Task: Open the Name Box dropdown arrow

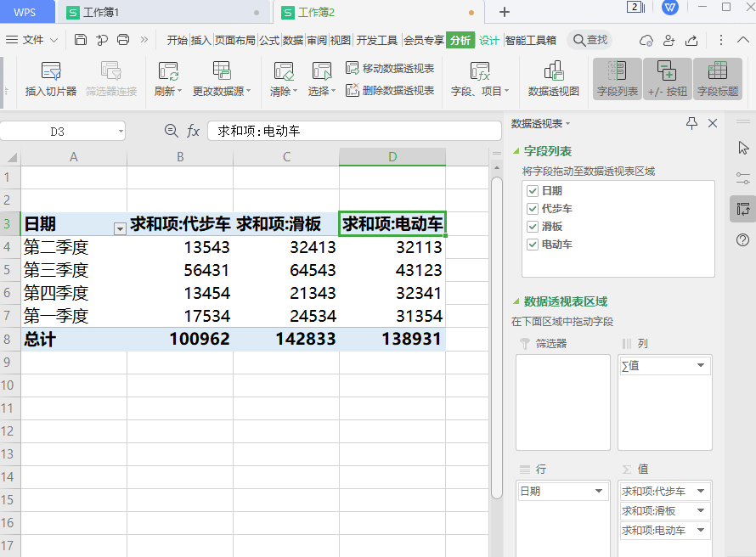Action: tap(120, 132)
